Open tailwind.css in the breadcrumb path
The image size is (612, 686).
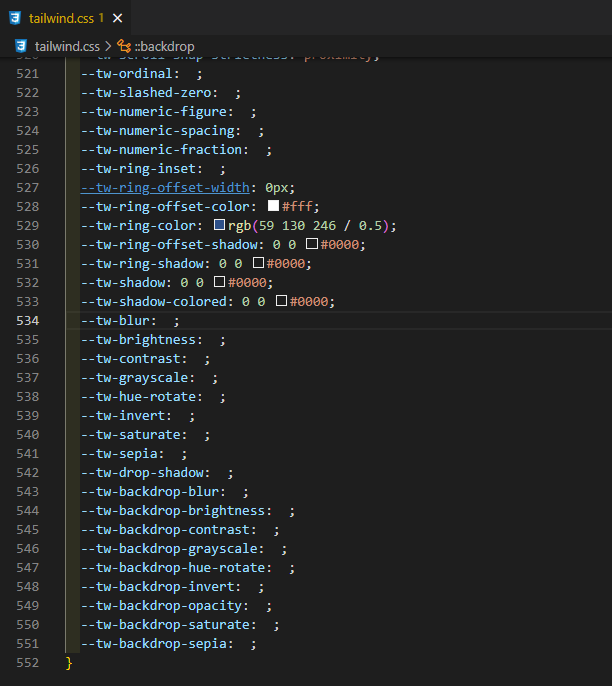pyautogui.click(x=67, y=46)
